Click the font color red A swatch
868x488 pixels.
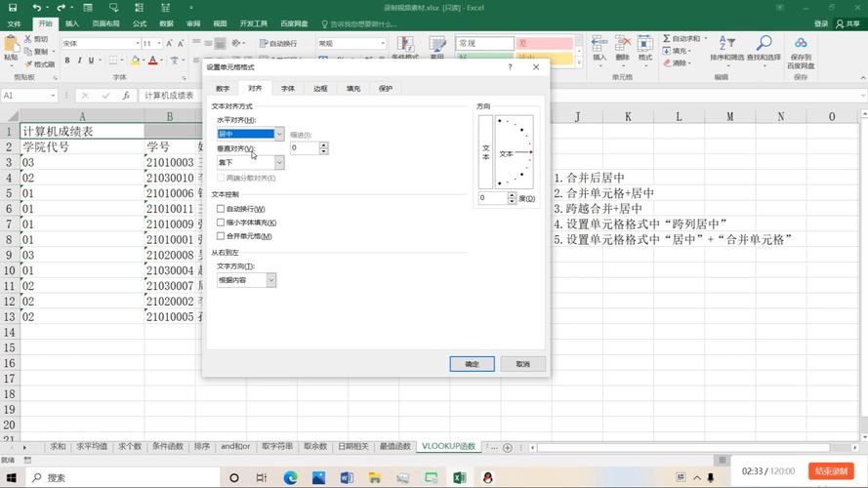(153, 61)
